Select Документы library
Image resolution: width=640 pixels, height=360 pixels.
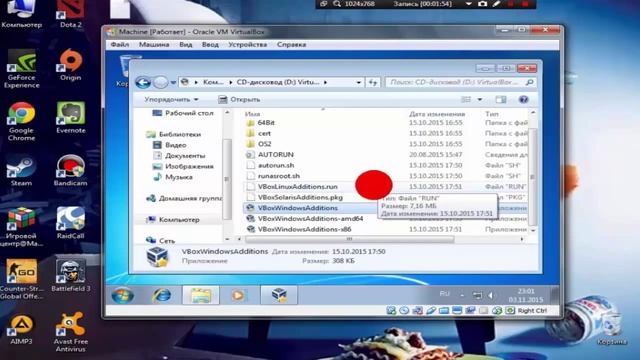point(179,156)
